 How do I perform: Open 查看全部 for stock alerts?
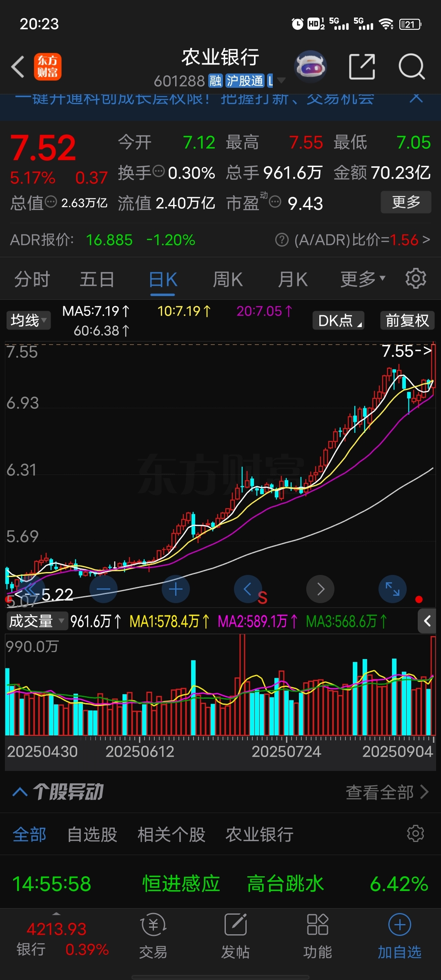tap(387, 792)
